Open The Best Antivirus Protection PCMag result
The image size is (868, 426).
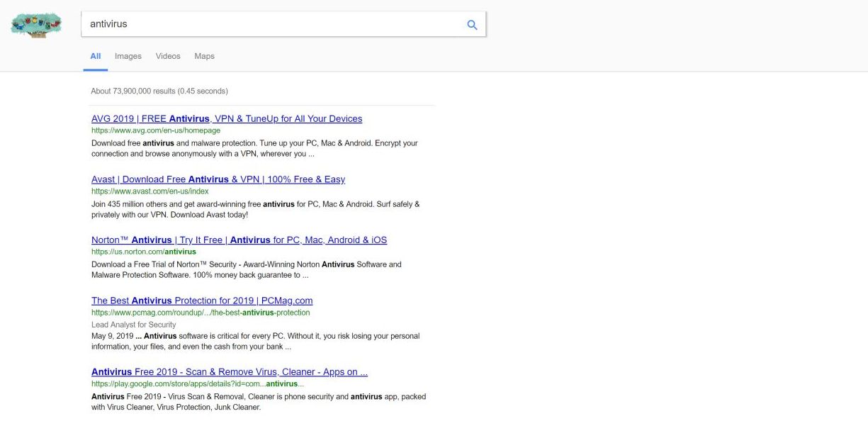[202, 301]
